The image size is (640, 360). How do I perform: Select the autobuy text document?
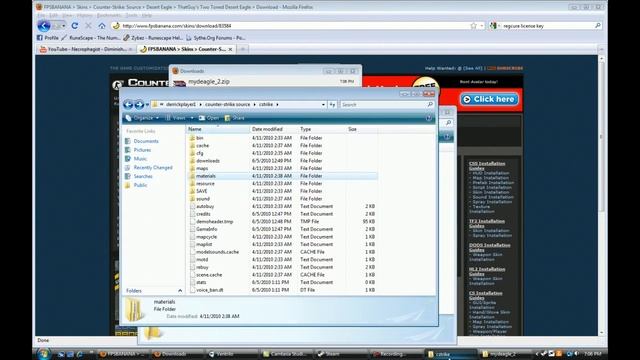205,207
